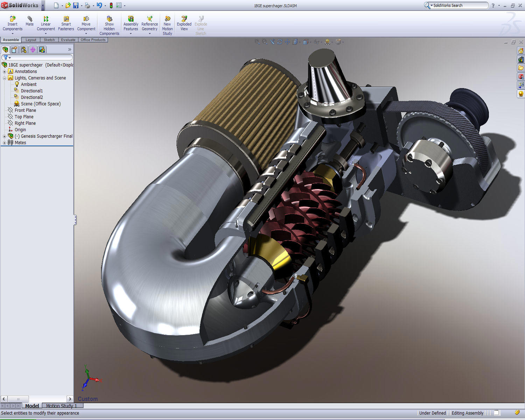Click the Rebuild traffic light icon
This screenshot has height=420, width=525.
tap(111, 6)
